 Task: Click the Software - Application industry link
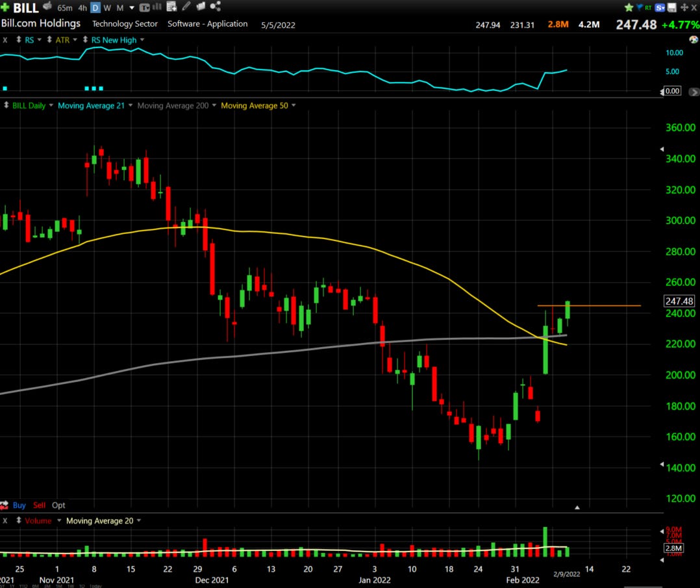(x=208, y=24)
